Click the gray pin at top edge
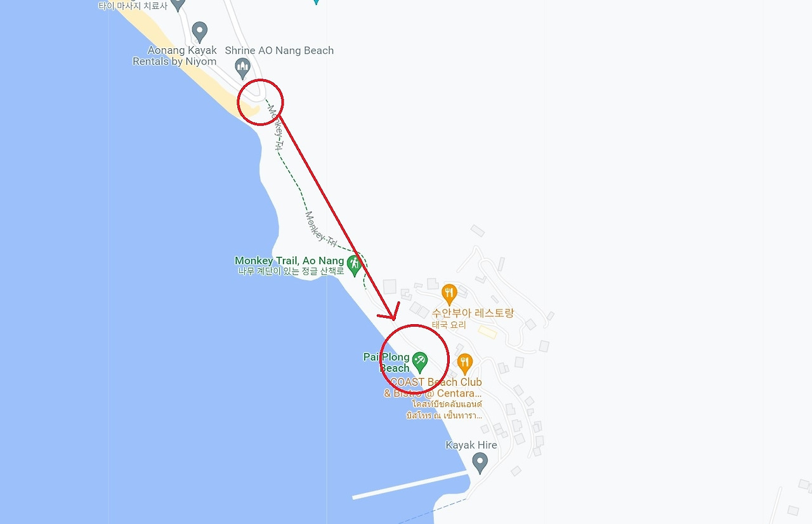This screenshot has width=812, height=524. (178, 4)
